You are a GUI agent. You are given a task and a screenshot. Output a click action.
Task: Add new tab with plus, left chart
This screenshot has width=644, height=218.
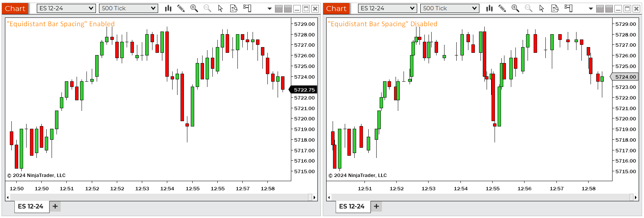pyautogui.click(x=55, y=206)
